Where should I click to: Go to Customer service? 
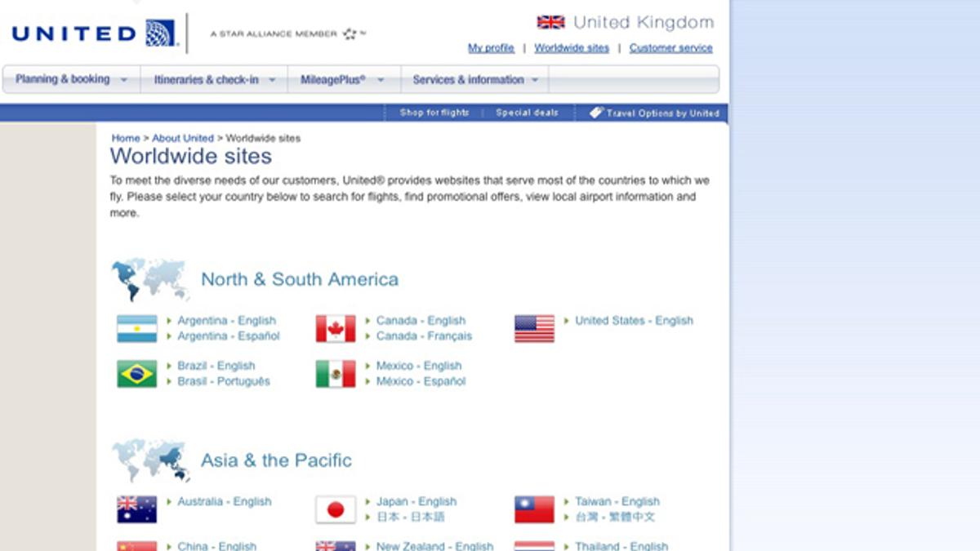coord(670,48)
